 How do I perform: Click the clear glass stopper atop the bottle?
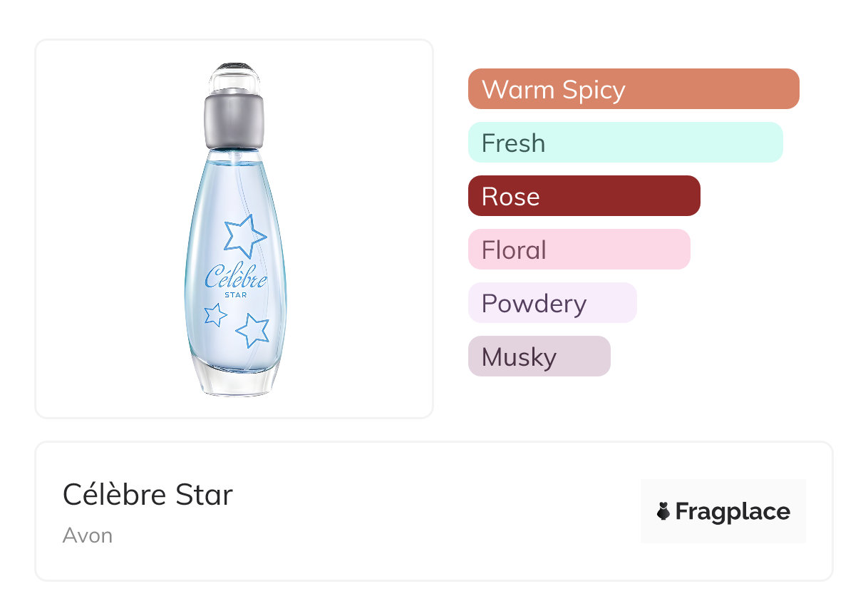pos(234,78)
